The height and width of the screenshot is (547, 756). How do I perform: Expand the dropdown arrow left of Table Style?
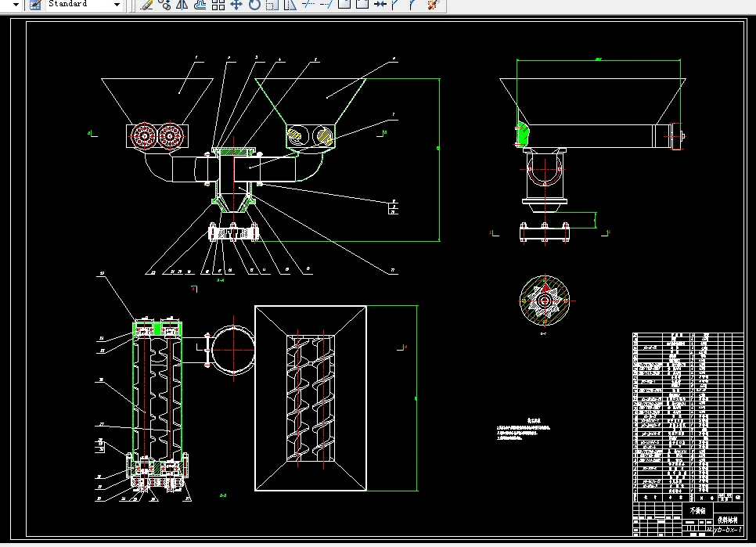[16, 5]
